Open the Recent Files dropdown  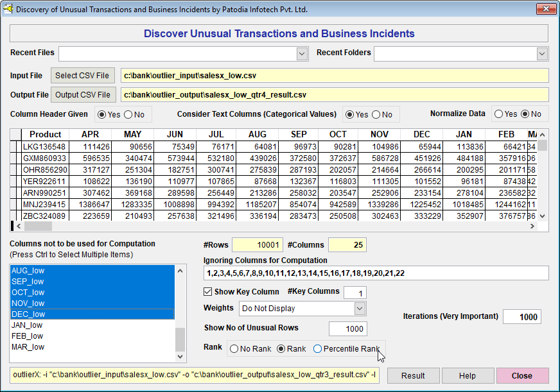click(x=302, y=54)
